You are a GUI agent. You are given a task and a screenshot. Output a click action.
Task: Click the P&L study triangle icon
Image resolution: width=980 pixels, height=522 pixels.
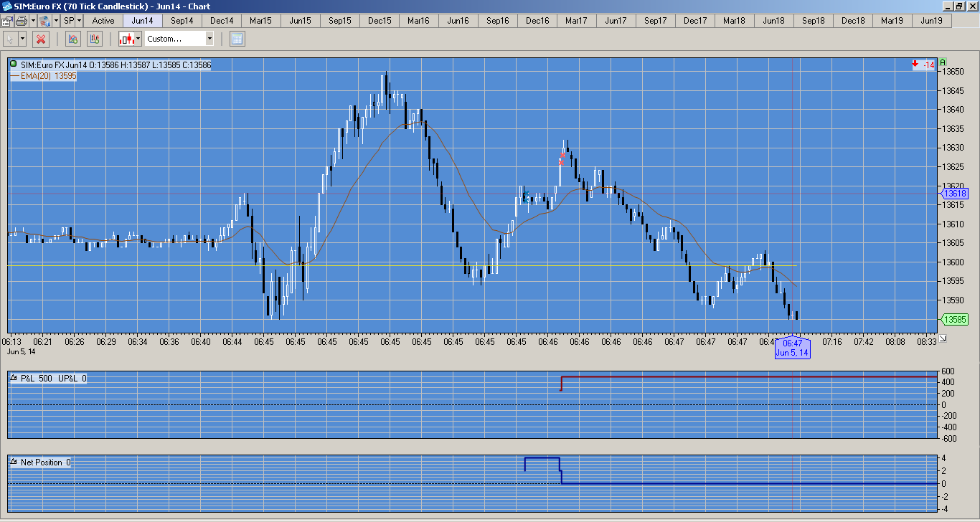[14, 378]
